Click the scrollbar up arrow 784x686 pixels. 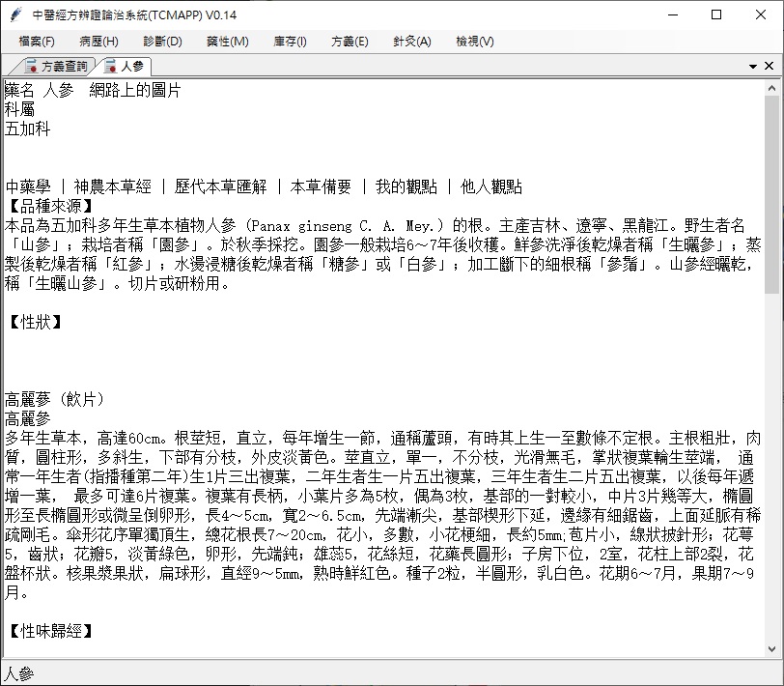click(772, 87)
